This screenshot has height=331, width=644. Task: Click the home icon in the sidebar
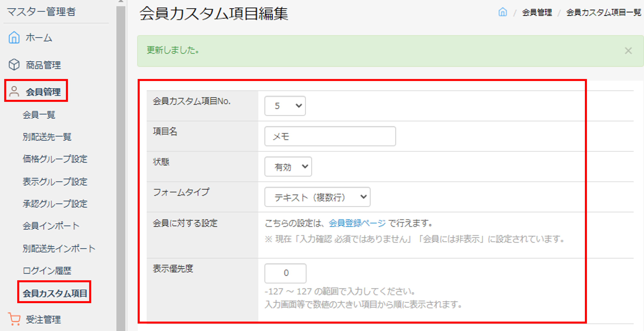coord(14,37)
